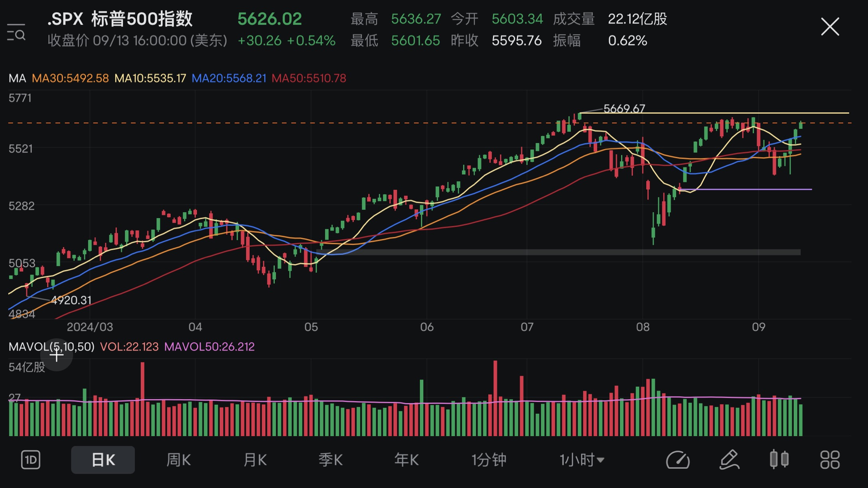The image size is (868, 488).
Task: Tap the 振幅 0.62% value
Action: coord(627,41)
